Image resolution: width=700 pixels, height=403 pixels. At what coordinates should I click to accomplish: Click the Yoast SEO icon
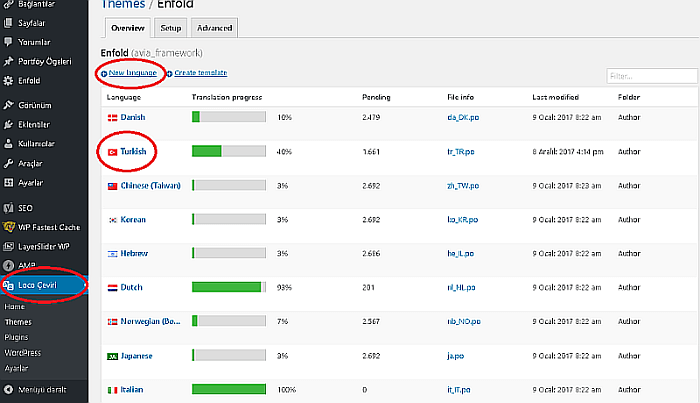click(x=8, y=208)
